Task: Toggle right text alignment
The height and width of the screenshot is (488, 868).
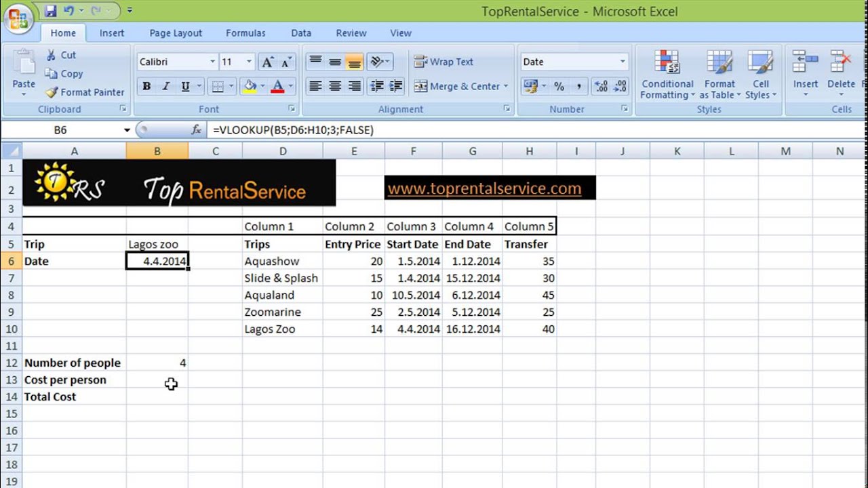Action: [354, 86]
